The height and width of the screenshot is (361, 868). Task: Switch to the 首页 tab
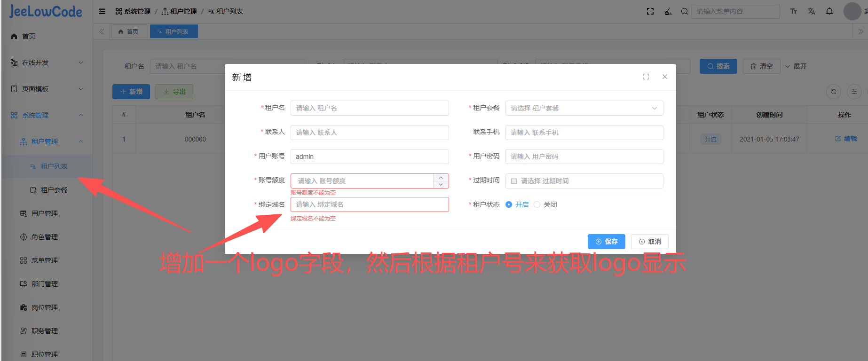click(129, 31)
